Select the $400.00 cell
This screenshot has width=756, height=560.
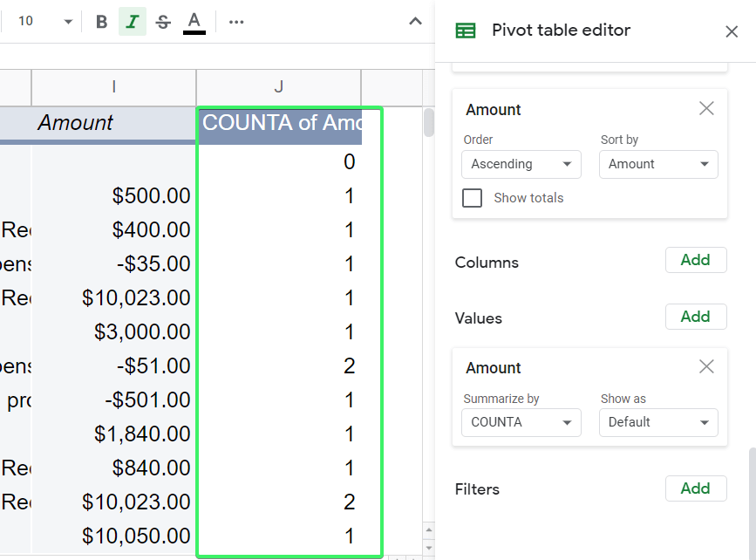pyautogui.click(x=113, y=229)
